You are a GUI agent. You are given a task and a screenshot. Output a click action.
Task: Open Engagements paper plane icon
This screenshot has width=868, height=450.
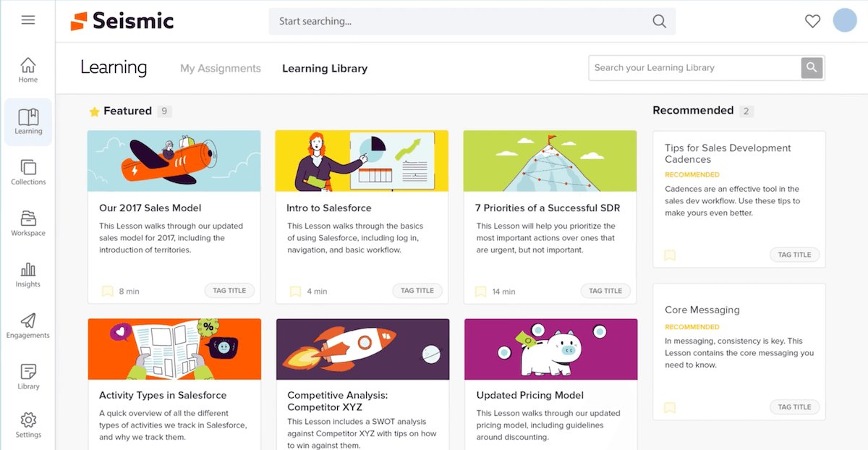point(28,326)
